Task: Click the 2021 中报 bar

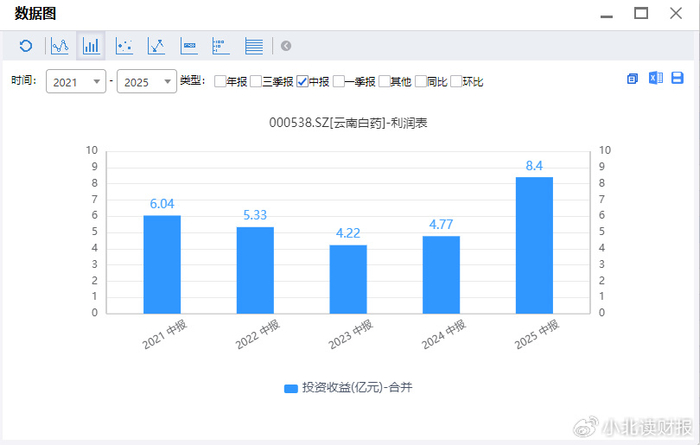Action: (x=162, y=265)
